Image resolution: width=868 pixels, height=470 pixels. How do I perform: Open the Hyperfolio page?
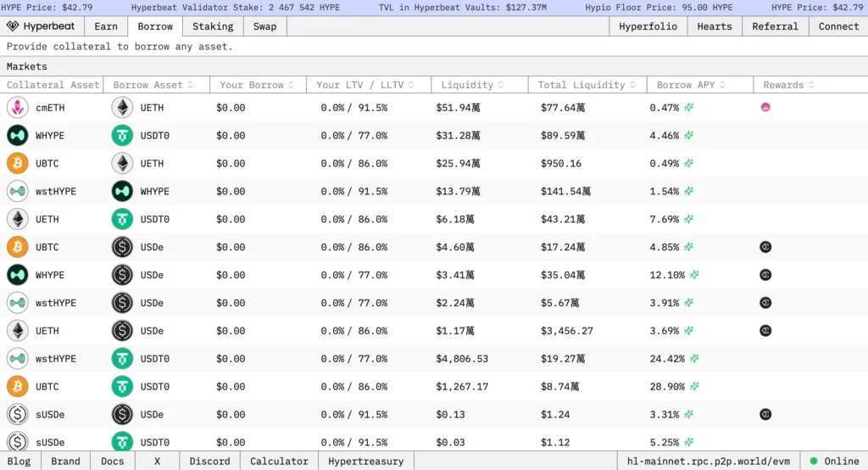[648, 26]
